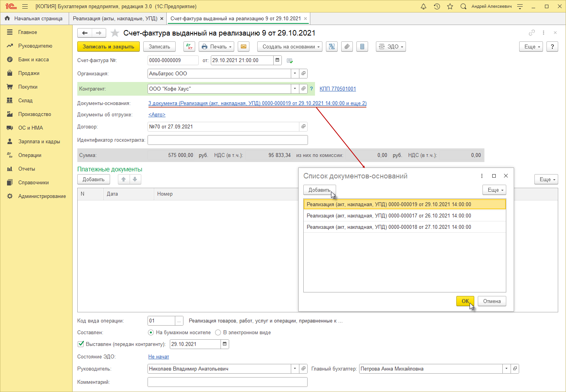566x392 pixels.
Task: Add document to favorites with star
Action: (x=115, y=33)
